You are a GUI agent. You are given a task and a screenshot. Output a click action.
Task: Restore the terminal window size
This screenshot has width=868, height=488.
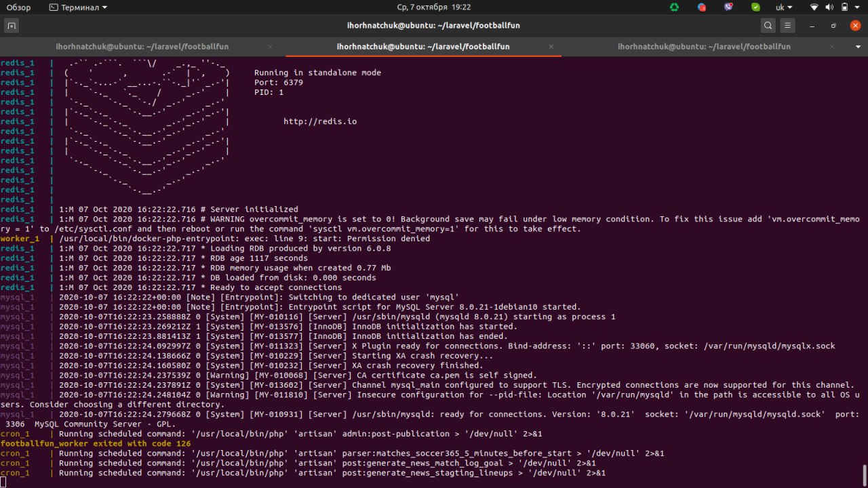pos(834,26)
